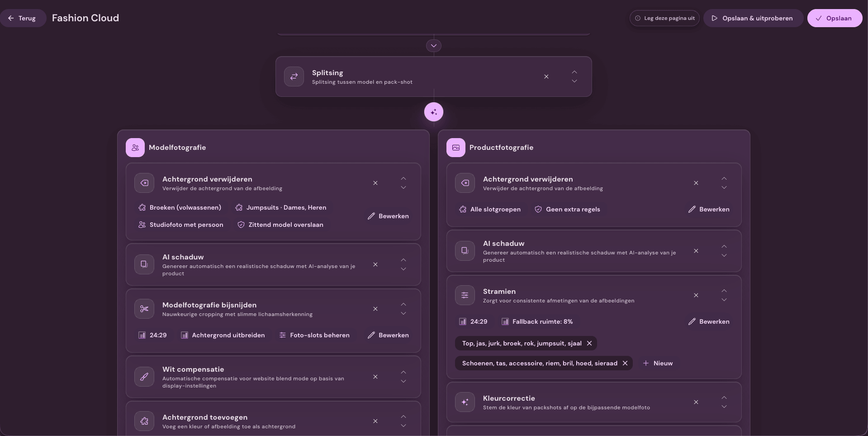Remove the 'Schoenen, tas, accessoire' tag
Screen dimensions: 868x436
point(625,363)
